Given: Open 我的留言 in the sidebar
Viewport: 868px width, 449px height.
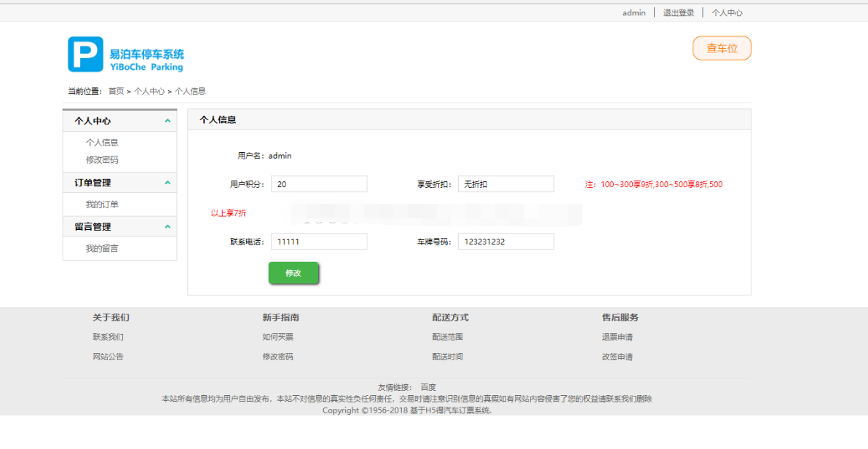Looking at the screenshot, I should click(102, 249).
